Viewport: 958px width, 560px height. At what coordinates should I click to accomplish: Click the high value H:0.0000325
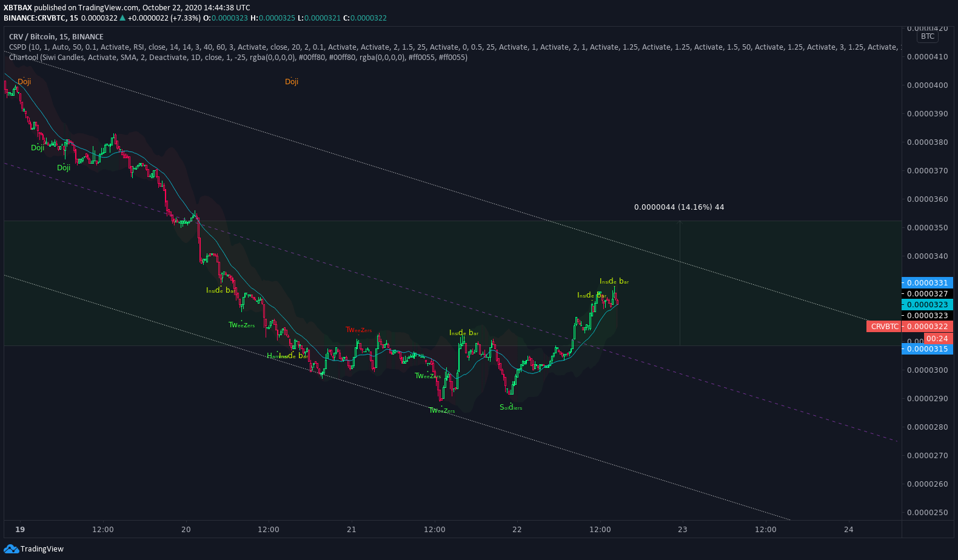pos(273,18)
